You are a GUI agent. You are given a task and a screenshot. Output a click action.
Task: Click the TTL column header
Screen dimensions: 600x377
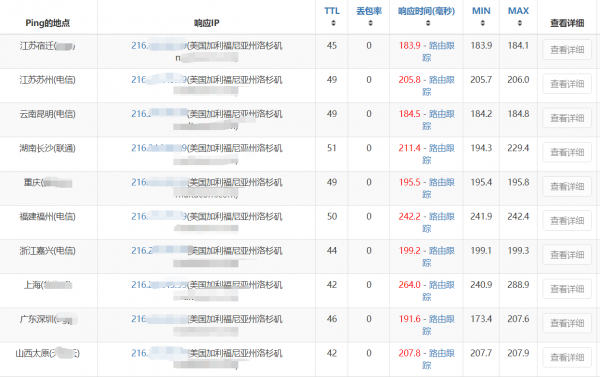[332, 11]
